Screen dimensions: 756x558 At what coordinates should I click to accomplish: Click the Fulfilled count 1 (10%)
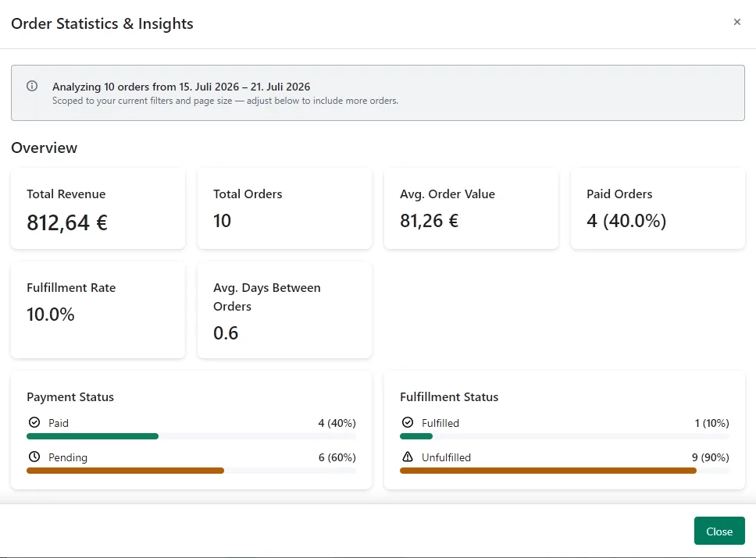[711, 423]
